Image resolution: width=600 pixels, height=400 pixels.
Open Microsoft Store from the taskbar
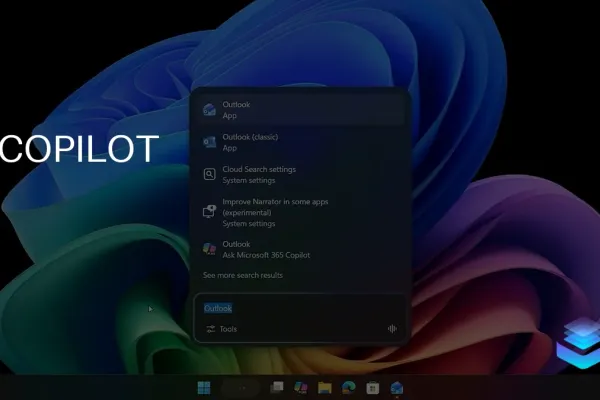[x=372, y=388]
